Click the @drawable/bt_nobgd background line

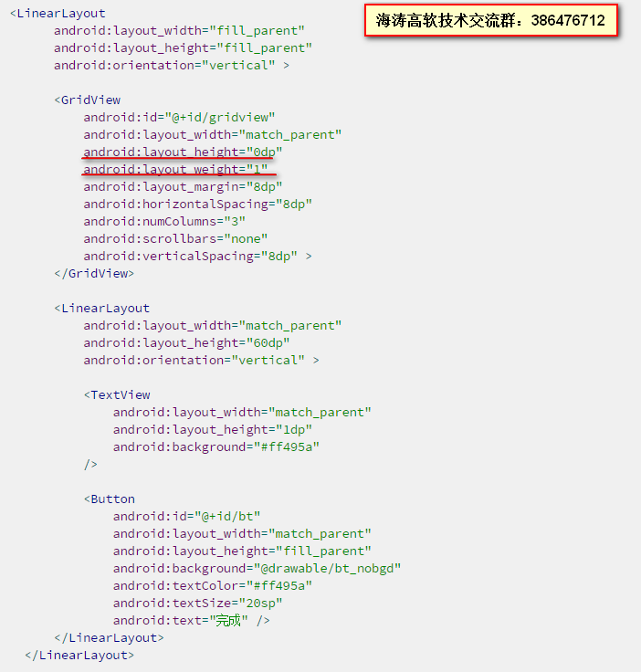257,568
